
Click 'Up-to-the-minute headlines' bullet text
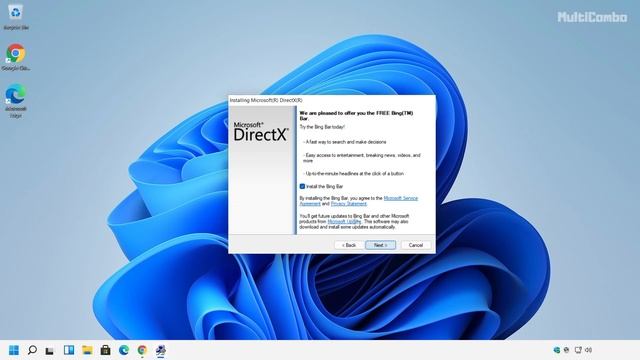click(x=354, y=173)
